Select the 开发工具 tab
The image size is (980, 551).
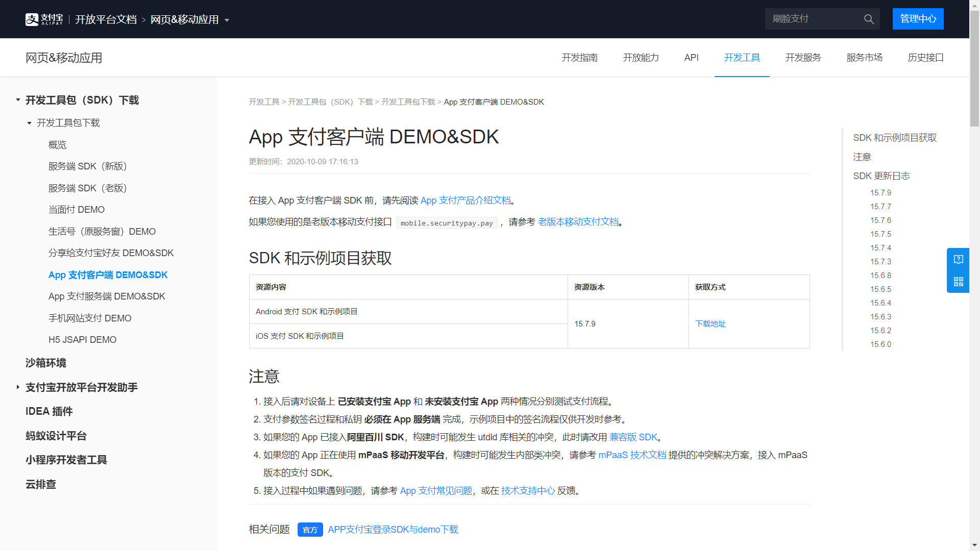tap(742, 58)
